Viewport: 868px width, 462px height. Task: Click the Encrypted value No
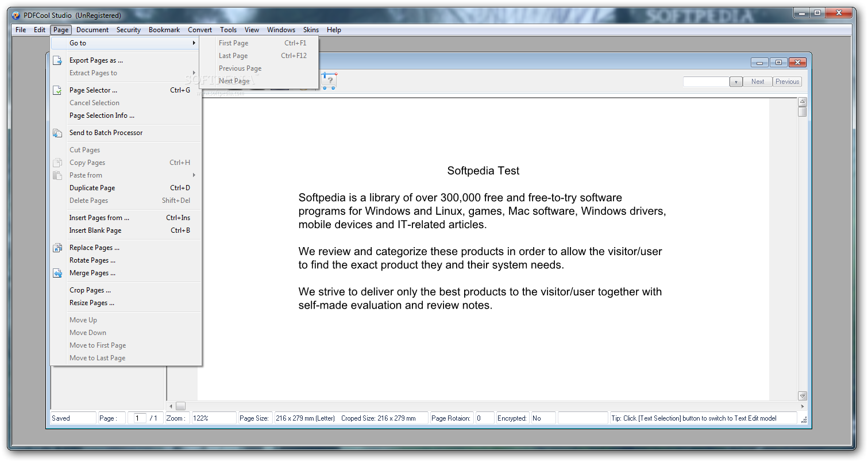pyautogui.click(x=537, y=418)
